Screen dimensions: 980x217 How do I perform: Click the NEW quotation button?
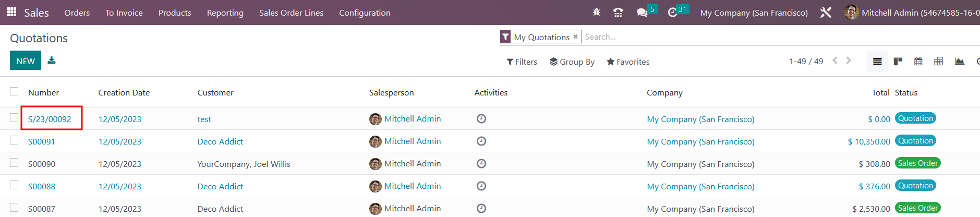[x=26, y=61]
